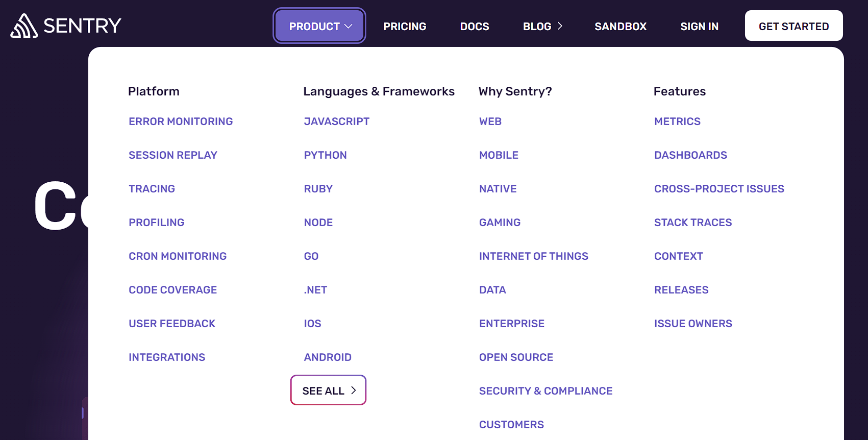The width and height of the screenshot is (868, 440).
Task: Choose the iOS link
Action: (x=313, y=324)
